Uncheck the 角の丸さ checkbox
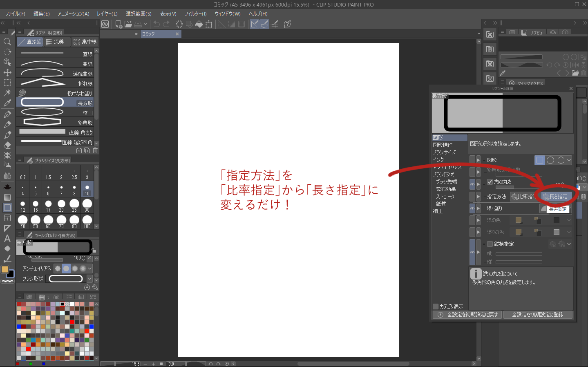Viewport: 588px width, 367px height. [490, 182]
